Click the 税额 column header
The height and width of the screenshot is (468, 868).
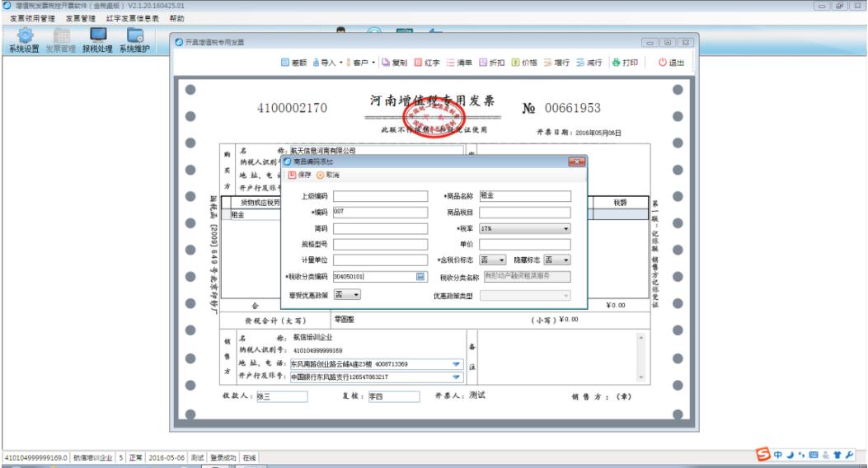[620, 203]
